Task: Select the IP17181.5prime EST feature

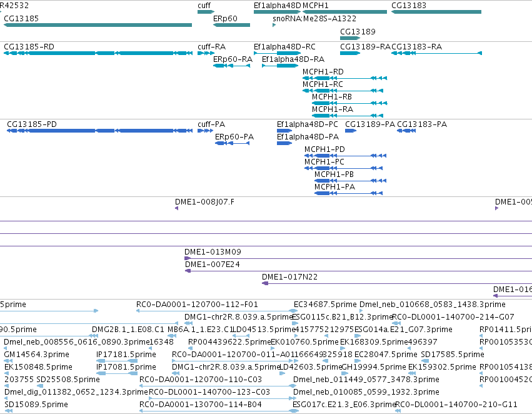Action: (117, 361)
